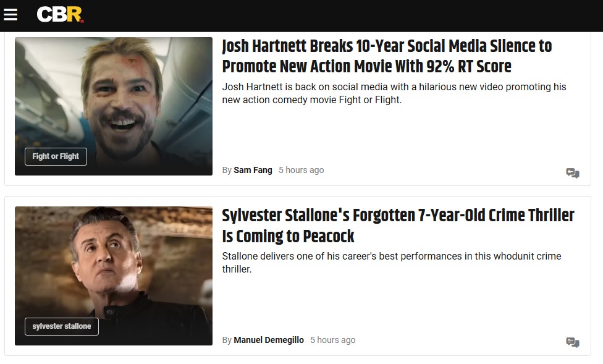Click the empty black header bar area
This screenshot has height=364, width=603.
click(340, 15)
